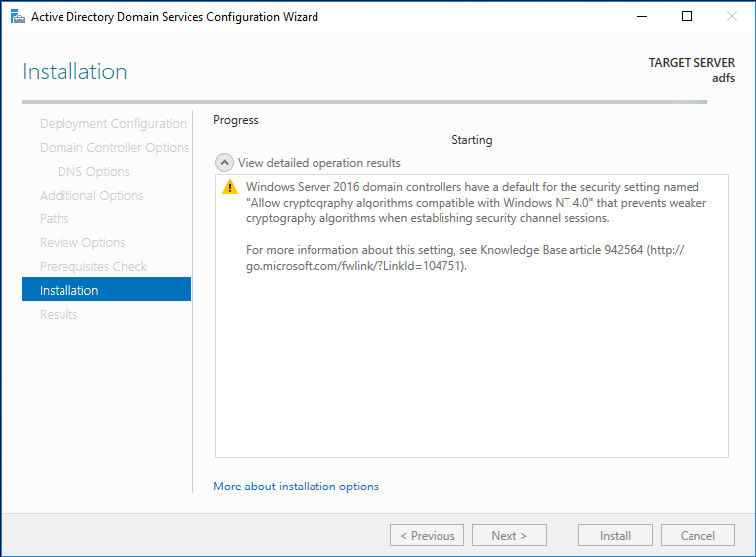
Task: Click the yellow warning icon
Action: (x=230, y=187)
